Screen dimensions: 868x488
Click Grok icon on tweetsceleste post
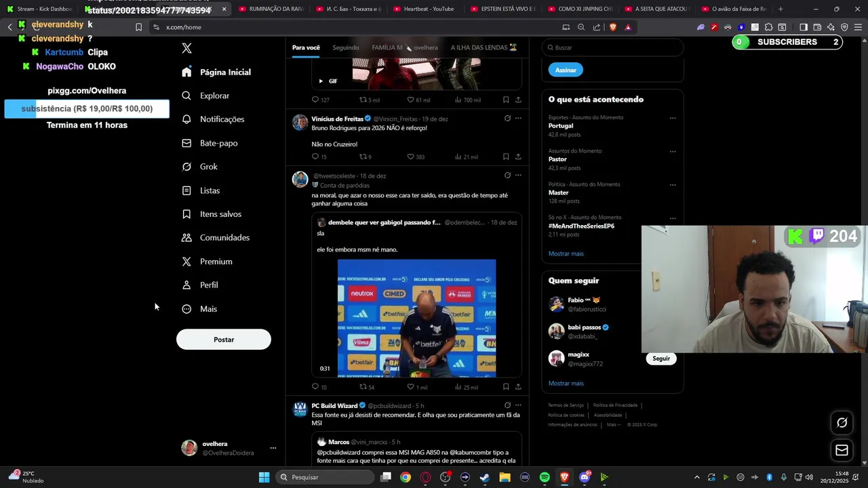(507, 175)
